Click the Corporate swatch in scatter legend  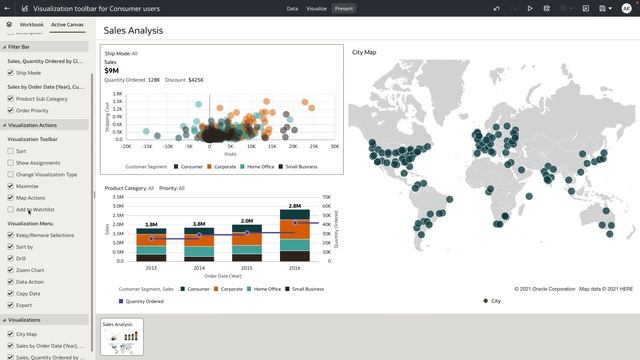209,167
